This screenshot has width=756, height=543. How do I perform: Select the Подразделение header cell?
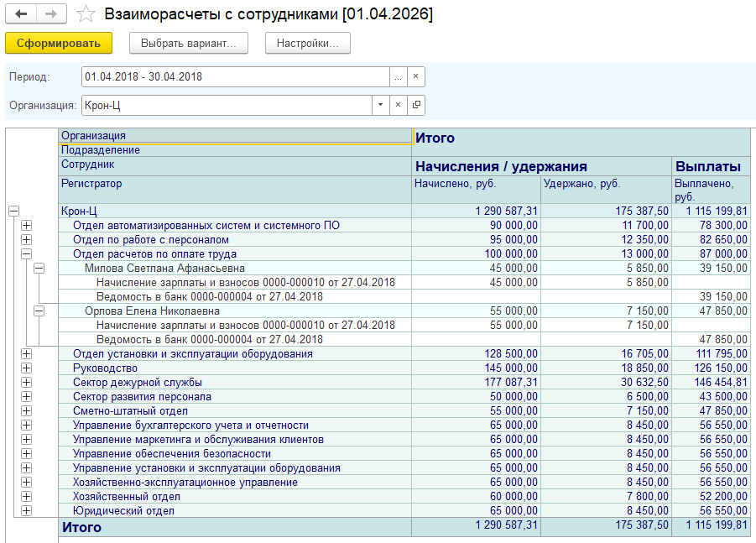(x=235, y=150)
